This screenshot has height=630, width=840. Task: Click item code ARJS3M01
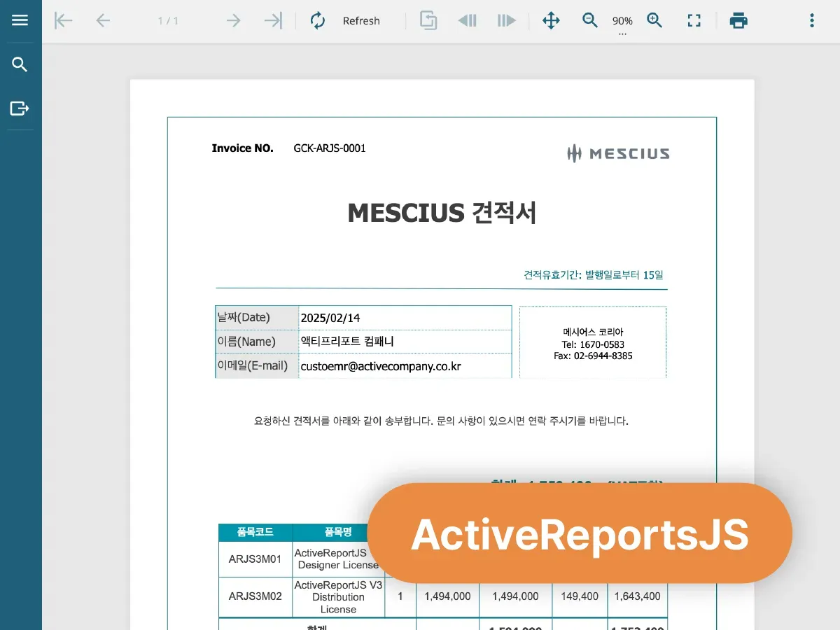pyautogui.click(x=255, y=559)
